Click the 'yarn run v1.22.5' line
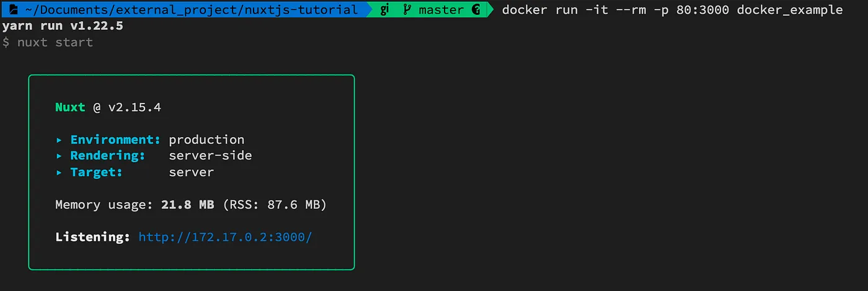 pos(63,26)
